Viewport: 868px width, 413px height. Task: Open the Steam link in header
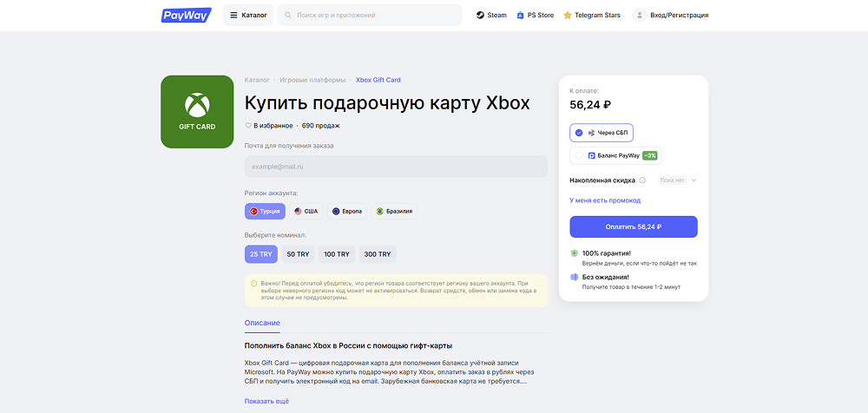tap(491, 15)
